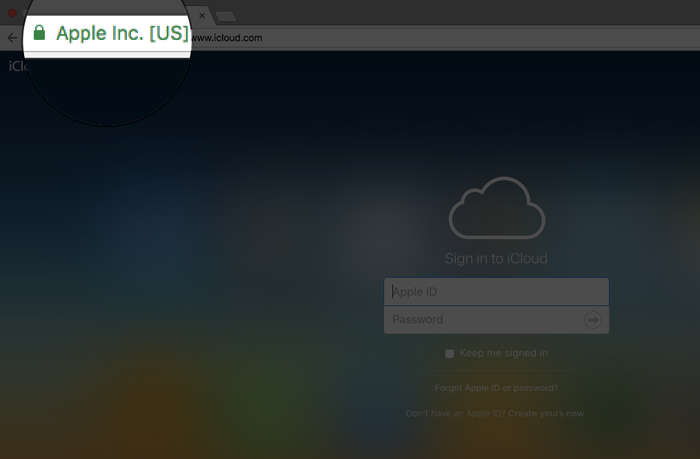The height and width of the screenshot is (459, 700).
Task: Click the Sign in to iCloud heading
Action: pyautogui.click(x=496, y=259)
